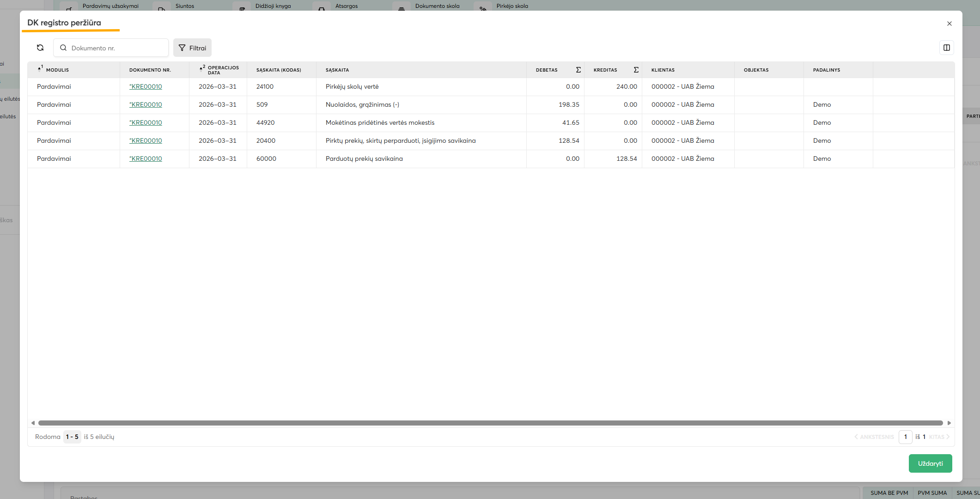Click the sum icon in Kreditas column

tap(636, 70)
